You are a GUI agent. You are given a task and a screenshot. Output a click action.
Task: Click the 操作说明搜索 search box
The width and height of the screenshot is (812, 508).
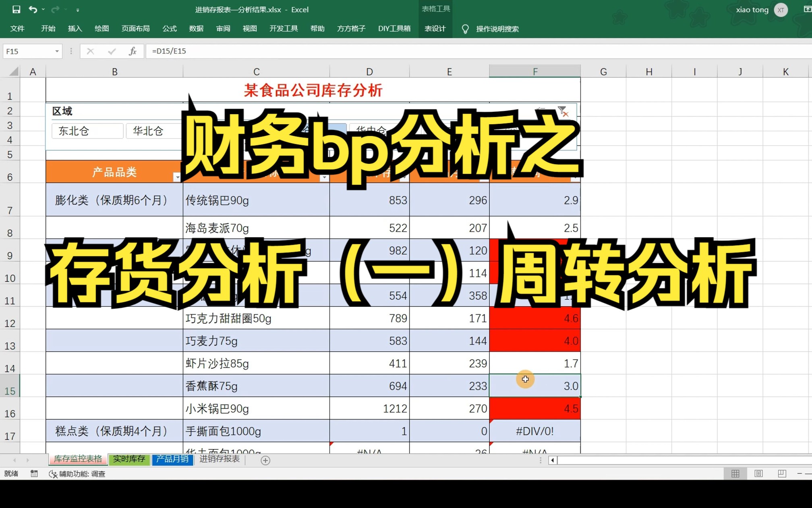(x=497, y=29)
